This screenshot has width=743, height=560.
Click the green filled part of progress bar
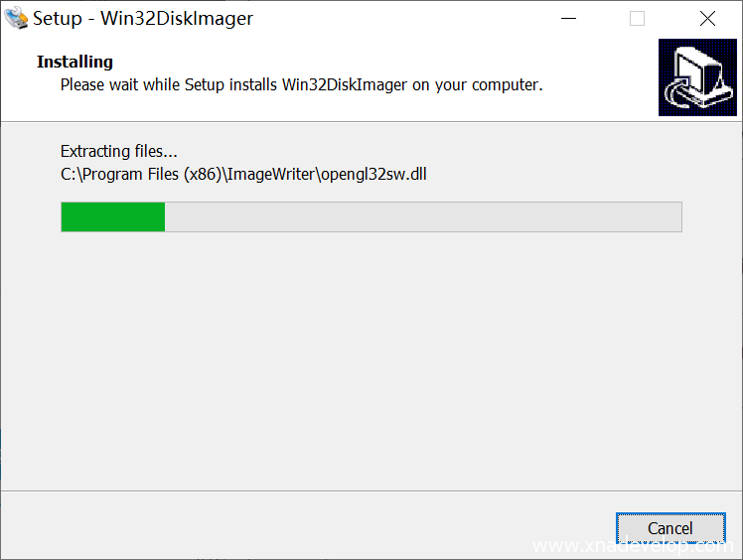(x=112, y=216)
